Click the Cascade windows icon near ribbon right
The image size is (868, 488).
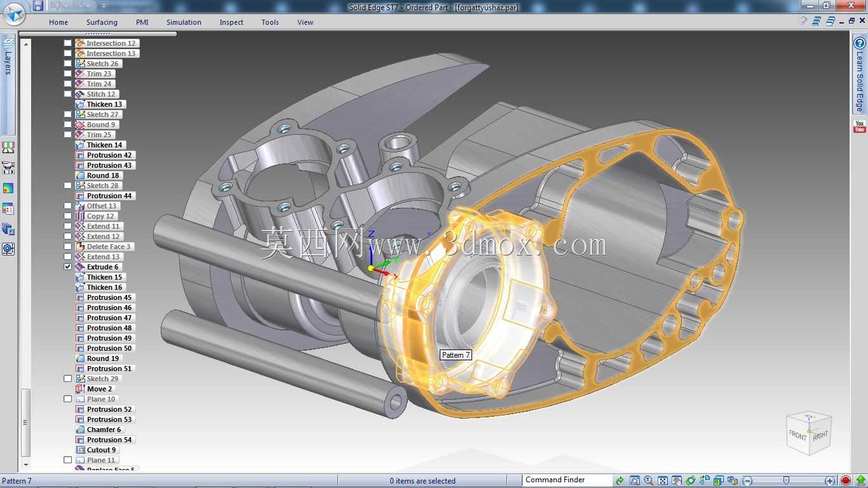point(830,21)
